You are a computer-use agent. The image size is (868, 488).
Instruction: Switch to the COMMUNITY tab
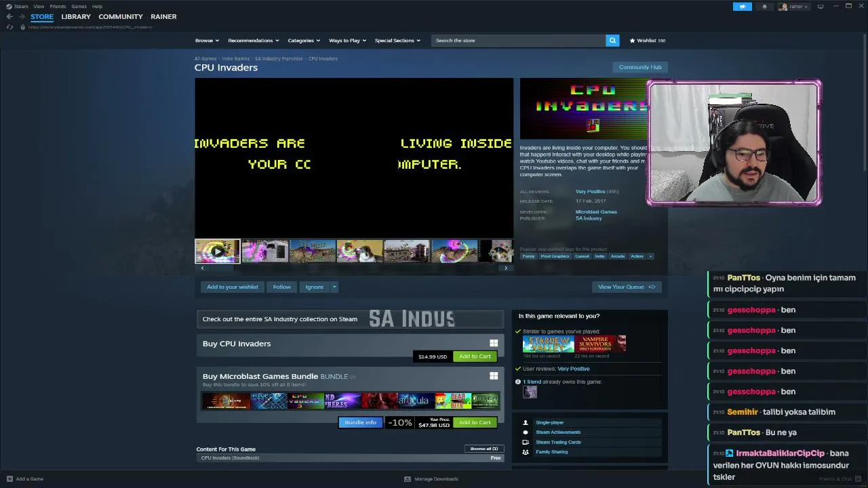pos(121,16)
